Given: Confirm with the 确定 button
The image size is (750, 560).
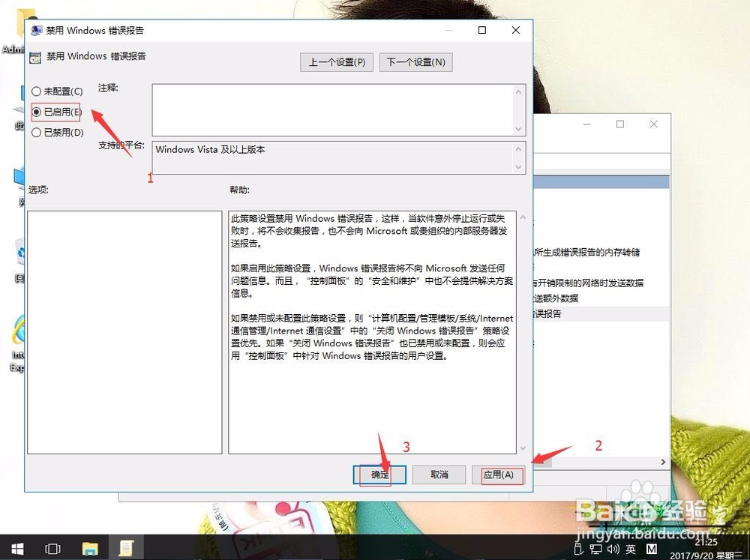Looking at the screenshot, I should click(x=379, y=475).
